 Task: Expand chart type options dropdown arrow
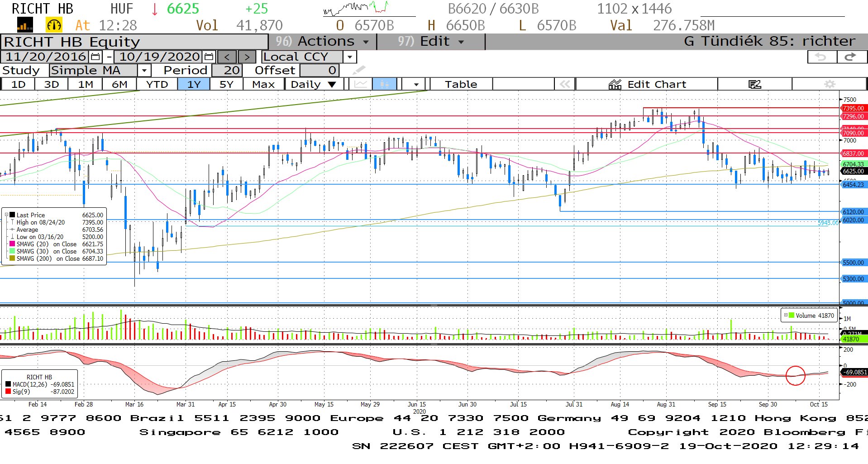pos(416,84)
